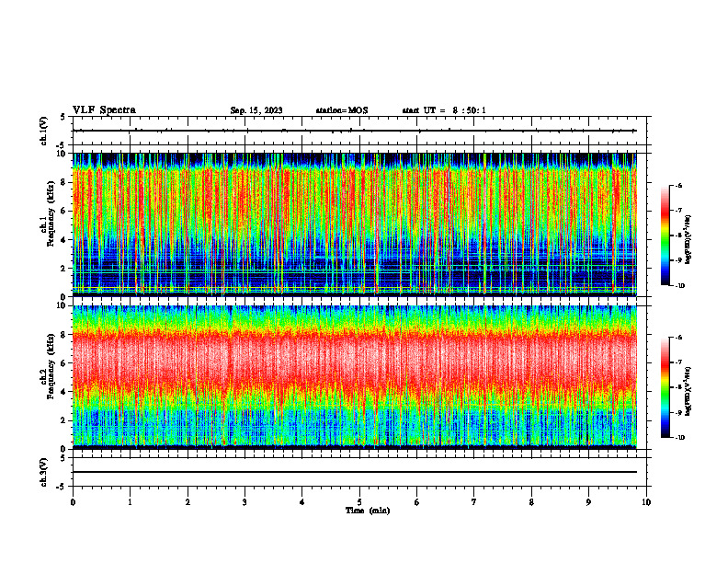This screenshot has width=728, height=563.
Task: Click time axis tick label "7"
Action: coord(474,502)
